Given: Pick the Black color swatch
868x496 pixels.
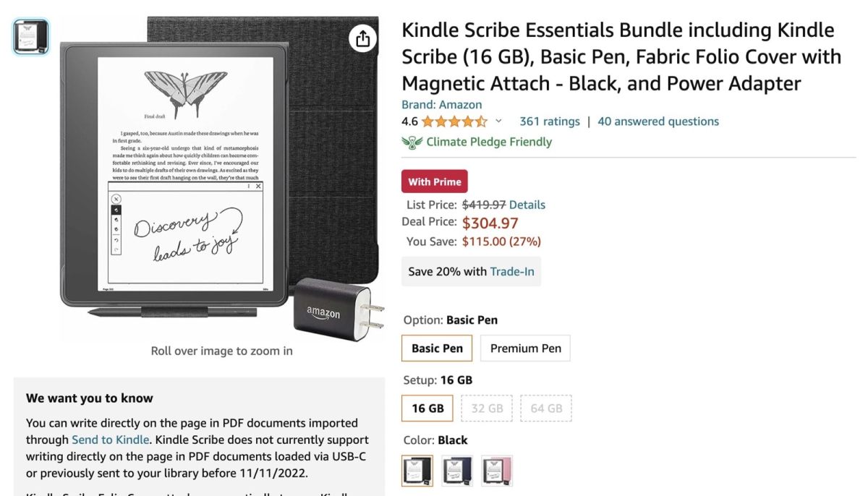Looking at the screenshot, I should click(417, 471).
